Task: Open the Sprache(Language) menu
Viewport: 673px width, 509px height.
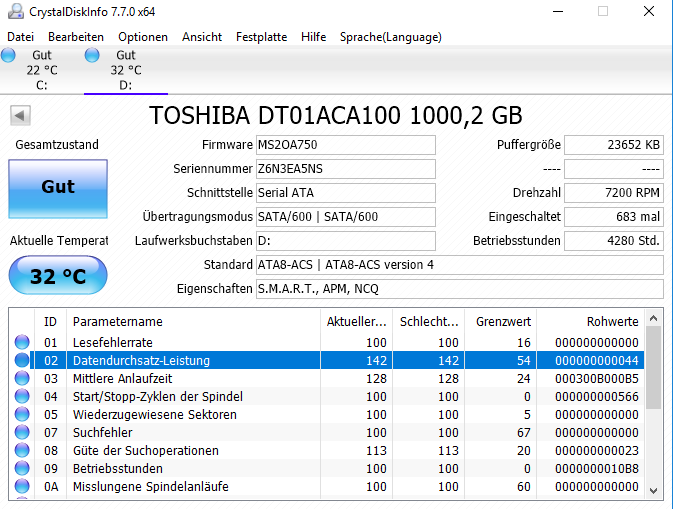Action: pos(391,37)
